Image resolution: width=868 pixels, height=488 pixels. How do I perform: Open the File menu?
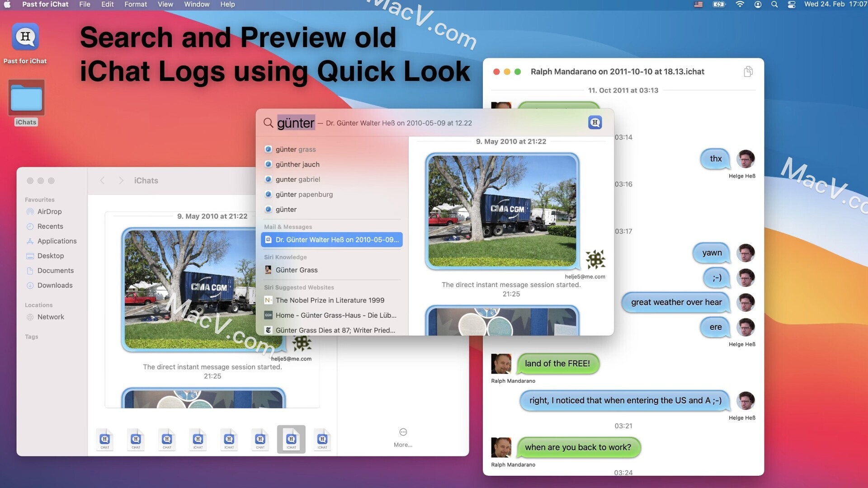[x=85, y=5]
